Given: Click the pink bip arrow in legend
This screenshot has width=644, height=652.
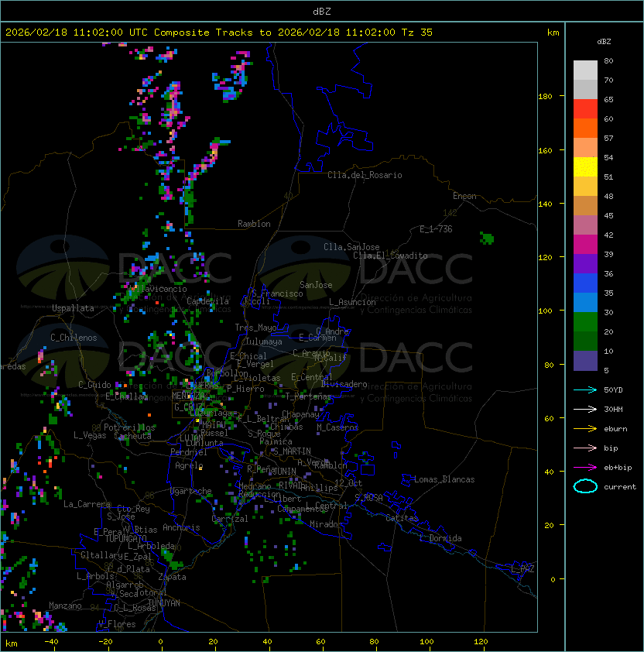Looking at the screenshot, I should click(x=585, y=448).
